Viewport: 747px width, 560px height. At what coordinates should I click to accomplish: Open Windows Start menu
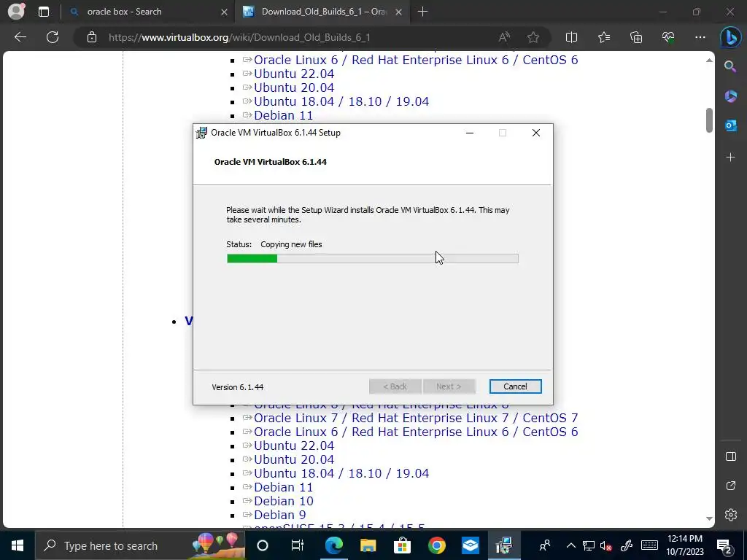(x=18, y=545)
